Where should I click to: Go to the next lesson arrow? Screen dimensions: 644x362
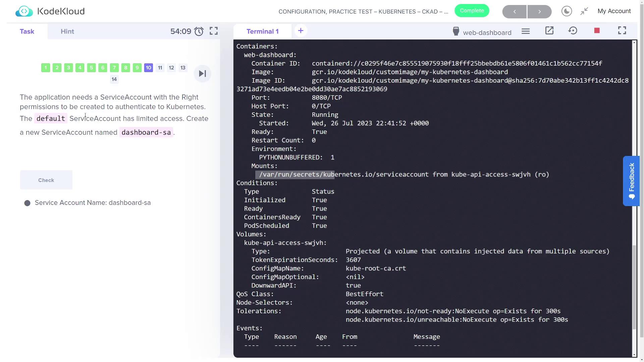click(x=539, y=12)
